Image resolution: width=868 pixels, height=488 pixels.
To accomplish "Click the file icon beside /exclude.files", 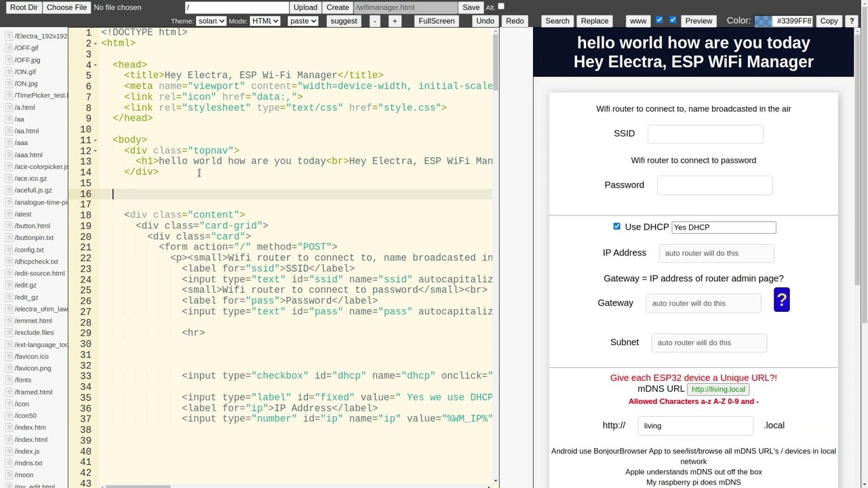I will [9, 333].
